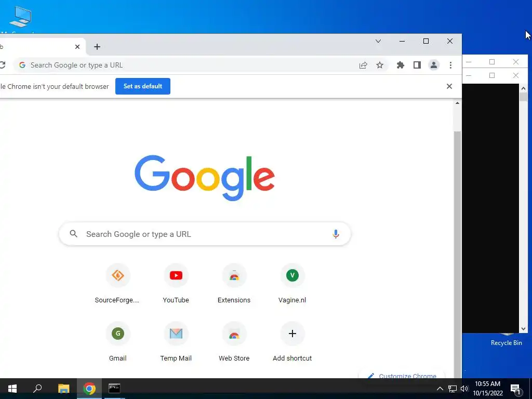Open File Explorer from taskbar

click(64, 389)
